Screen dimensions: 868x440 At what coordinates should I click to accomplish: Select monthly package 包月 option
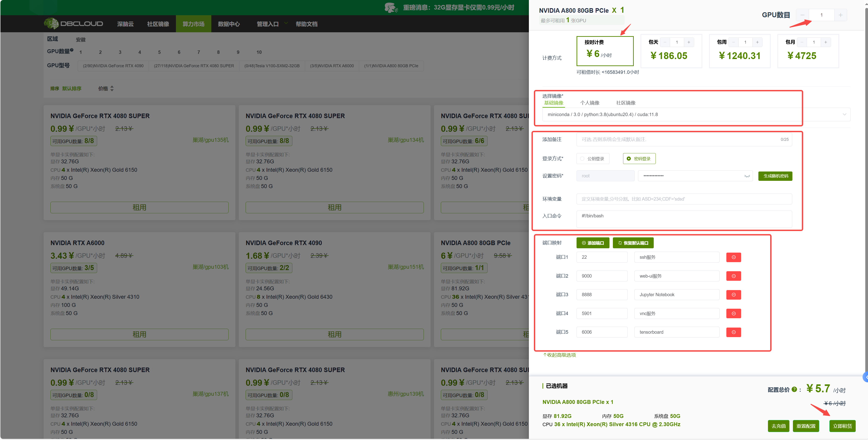pos(808,51)
